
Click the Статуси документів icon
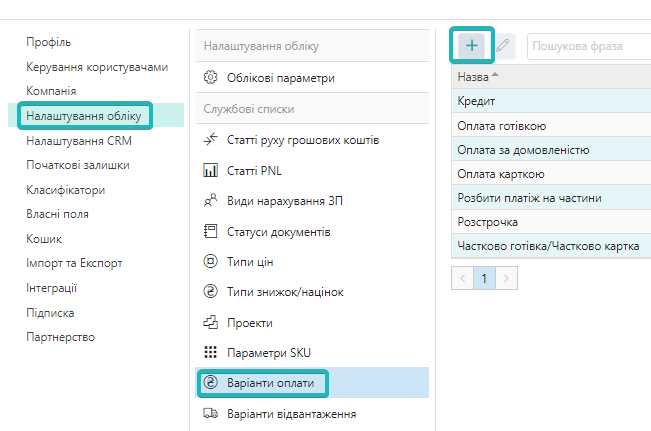pos(210,232)
